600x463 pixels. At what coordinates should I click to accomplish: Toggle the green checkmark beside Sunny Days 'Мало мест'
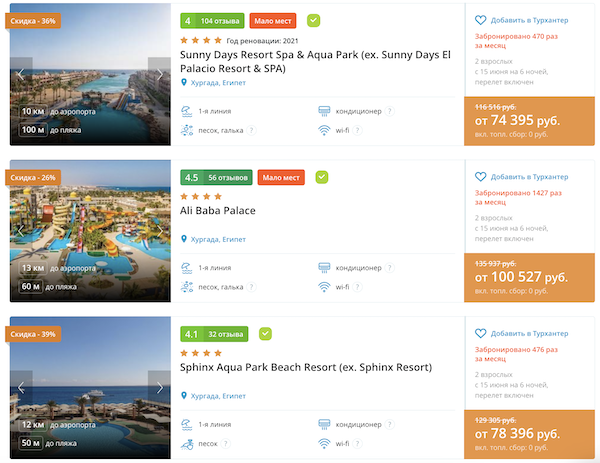click(x=314, y=20)
